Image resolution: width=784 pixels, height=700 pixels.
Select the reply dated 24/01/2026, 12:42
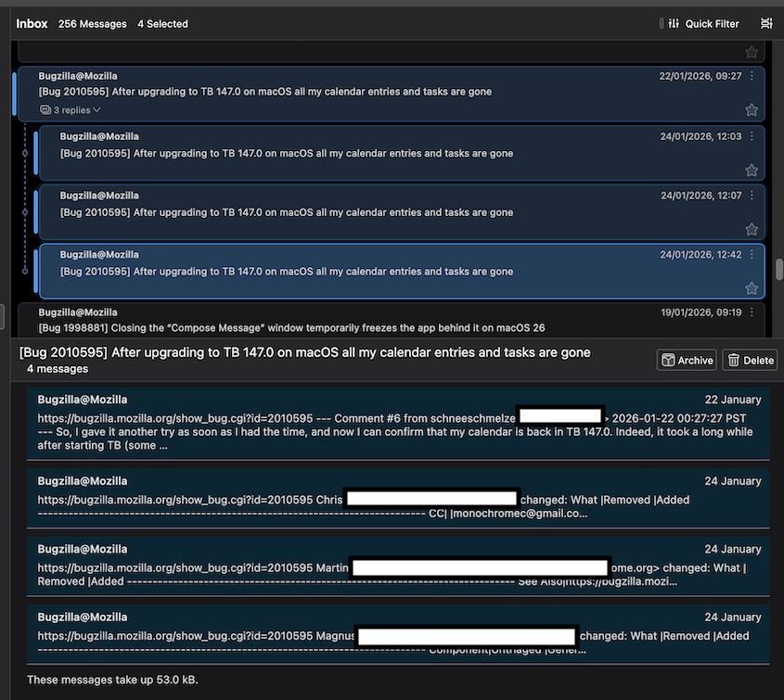402,271
